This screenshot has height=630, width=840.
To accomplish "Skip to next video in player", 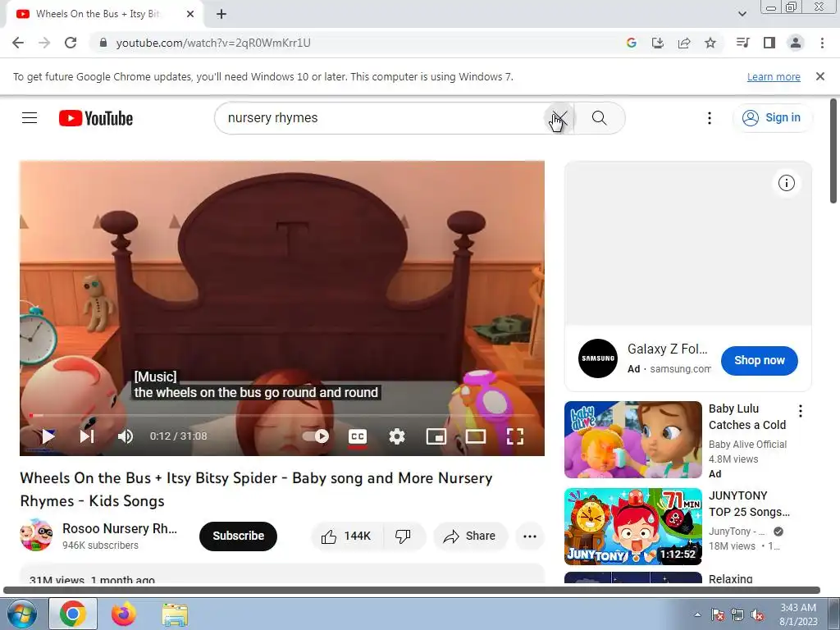I will coord(87,436).
